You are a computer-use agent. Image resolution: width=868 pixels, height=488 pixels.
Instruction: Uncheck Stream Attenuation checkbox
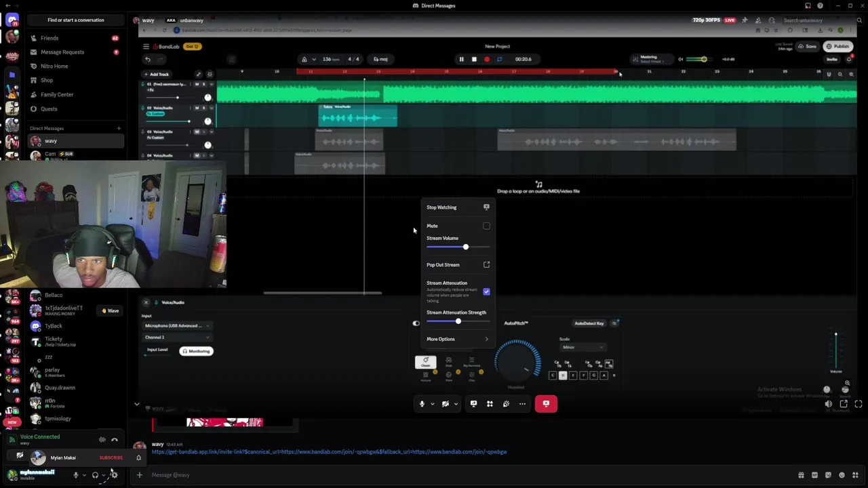click(486, 291)
